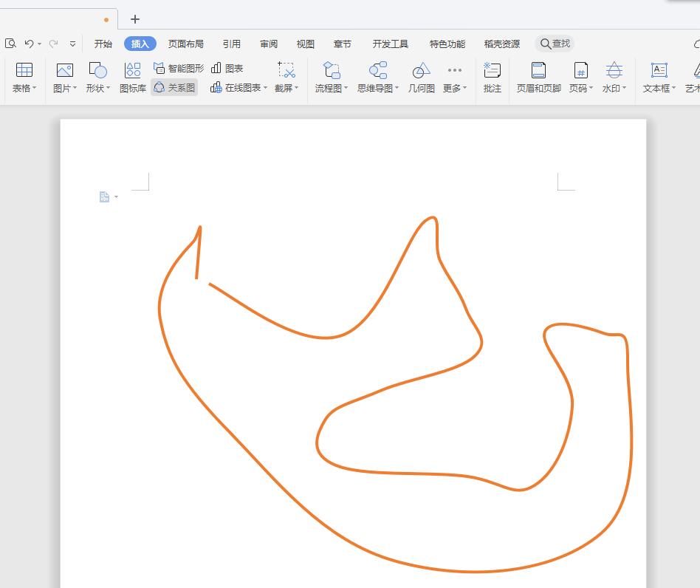Click the Relationship Diagram (关系图) button
Screen dimensions: 700x588
[x=174, y=88]
